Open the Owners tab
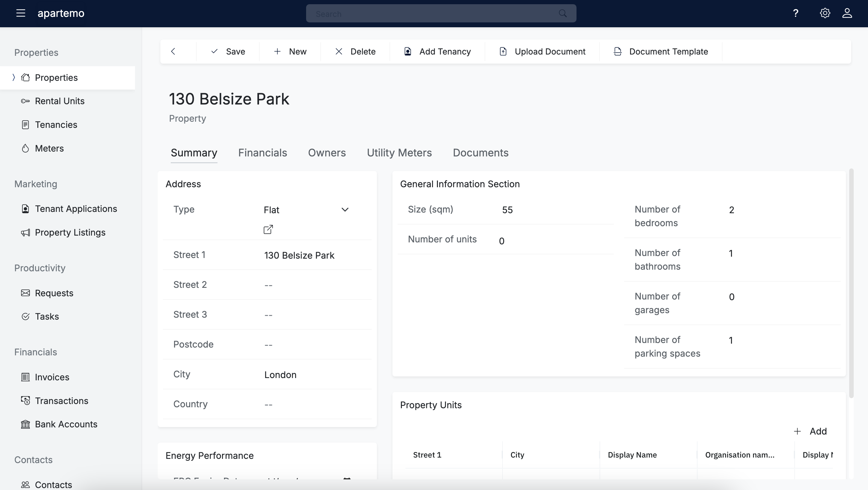868x490 pixels. 327,153
